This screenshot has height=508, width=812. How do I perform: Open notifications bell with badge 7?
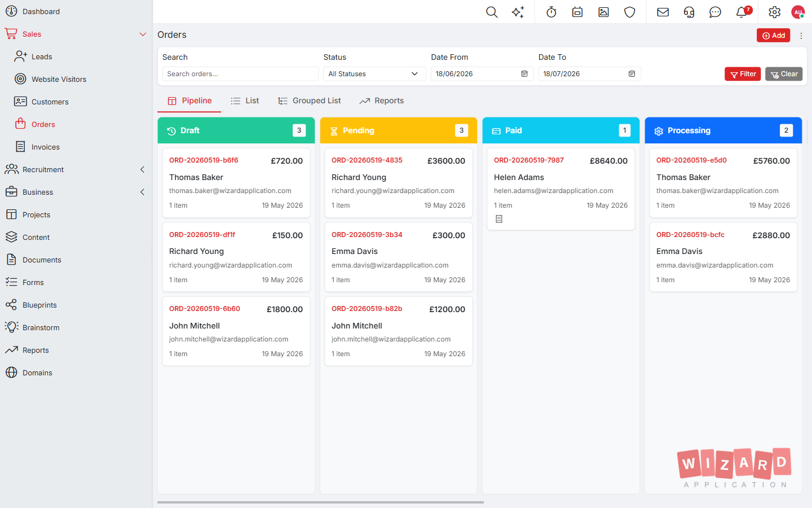click(x=743, y=12)
